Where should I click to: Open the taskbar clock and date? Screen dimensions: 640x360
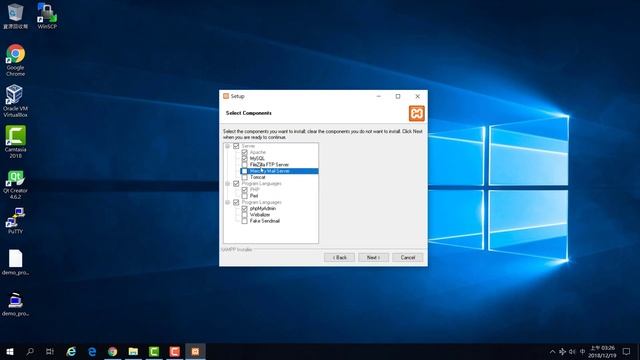pos(602,351)
